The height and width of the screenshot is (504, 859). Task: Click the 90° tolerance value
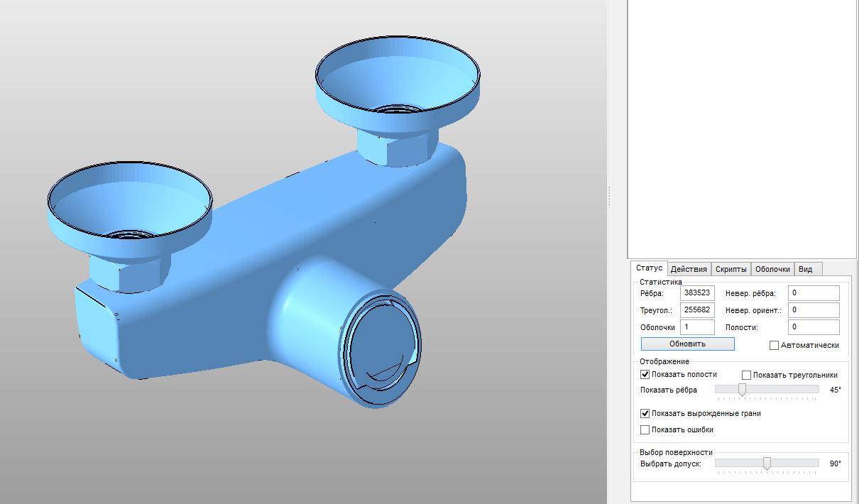tap(836, 464)
